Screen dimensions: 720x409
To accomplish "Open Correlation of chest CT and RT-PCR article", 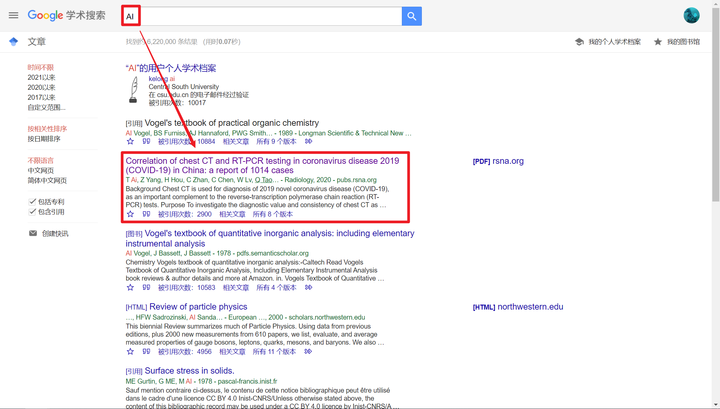I will point(262,165).
